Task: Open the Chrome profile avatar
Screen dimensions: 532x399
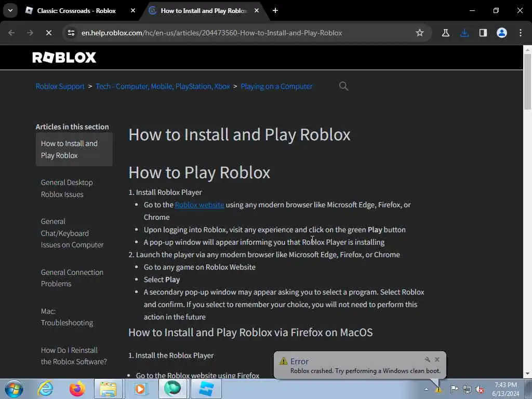Action: pos(501,33)
